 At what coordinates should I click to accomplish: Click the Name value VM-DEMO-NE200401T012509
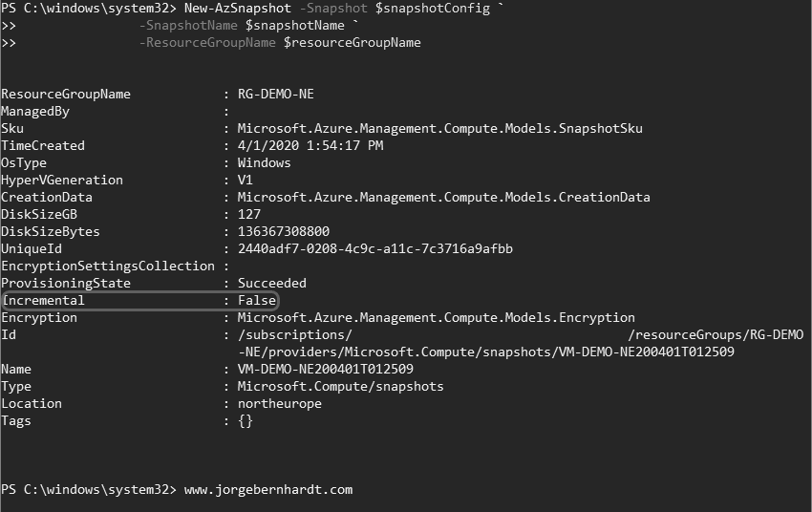point(325,369)
